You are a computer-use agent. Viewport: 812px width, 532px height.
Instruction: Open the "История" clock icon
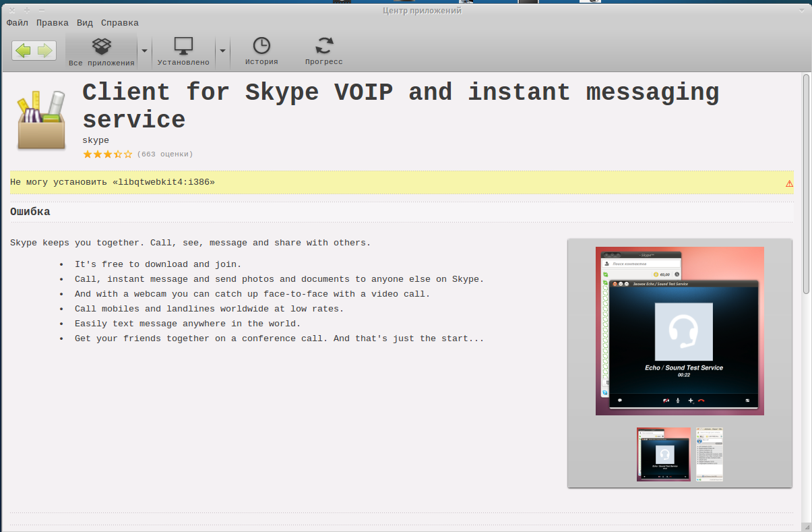click(261, 53)
